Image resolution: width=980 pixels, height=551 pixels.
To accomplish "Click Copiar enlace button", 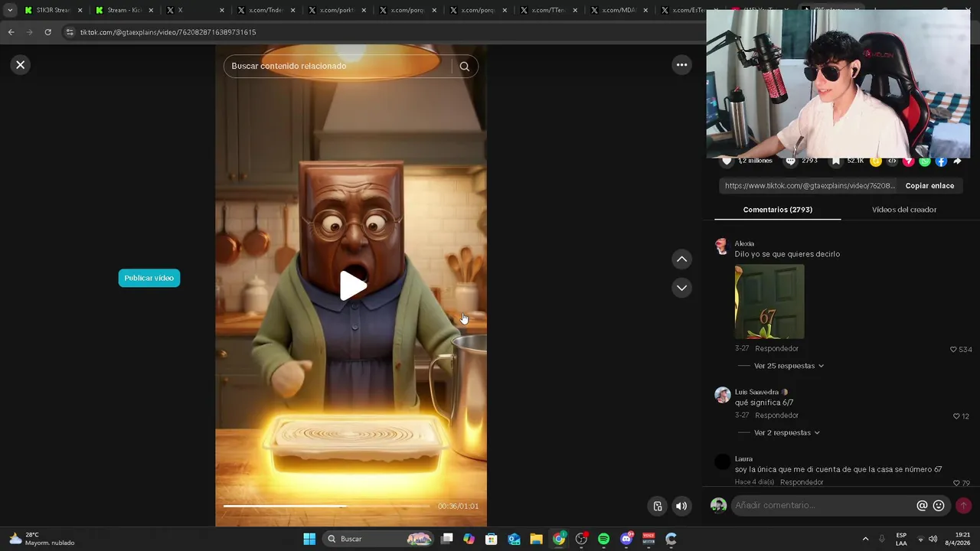I will (929, 186).
